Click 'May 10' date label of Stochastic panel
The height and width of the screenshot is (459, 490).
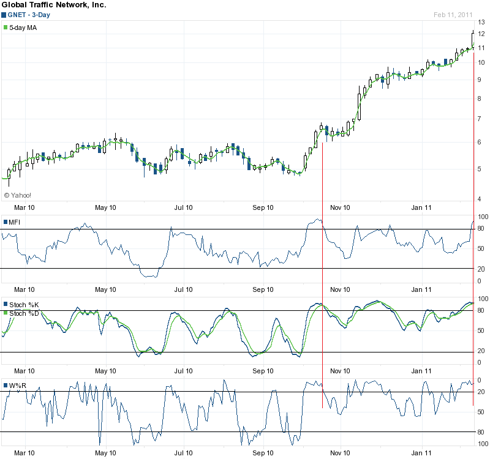[x=105, y=371]
